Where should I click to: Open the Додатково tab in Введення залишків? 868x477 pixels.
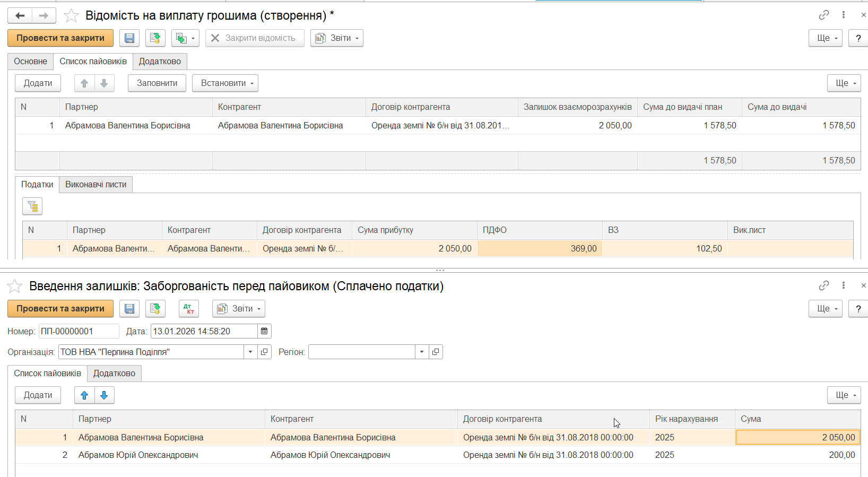114,374
